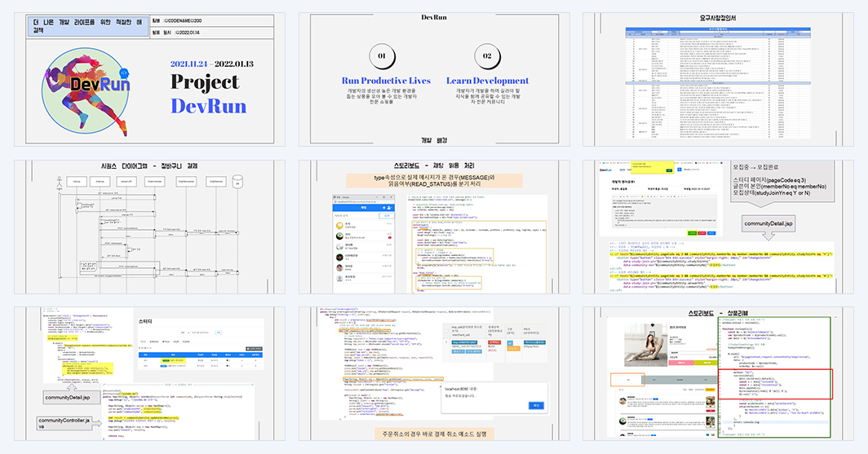The height and width of the screenshot is (454, 868).
Task: Open the 요구사항정의서 slide thumbnail
Action: 718,79
